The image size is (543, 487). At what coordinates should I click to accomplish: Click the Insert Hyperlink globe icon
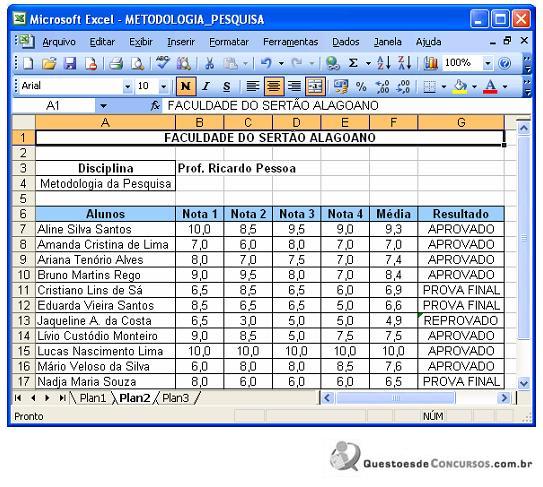click(332, 63)
